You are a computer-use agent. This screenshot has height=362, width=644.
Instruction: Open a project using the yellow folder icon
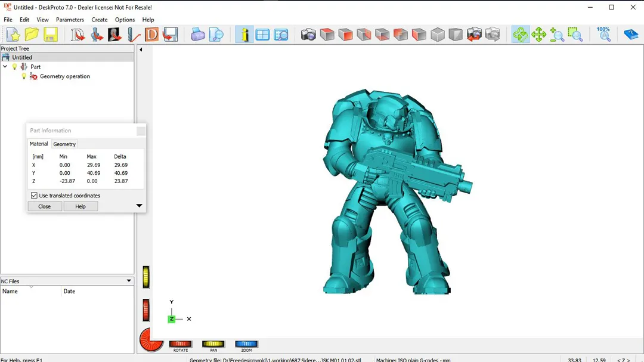click(x=32, y=35)
